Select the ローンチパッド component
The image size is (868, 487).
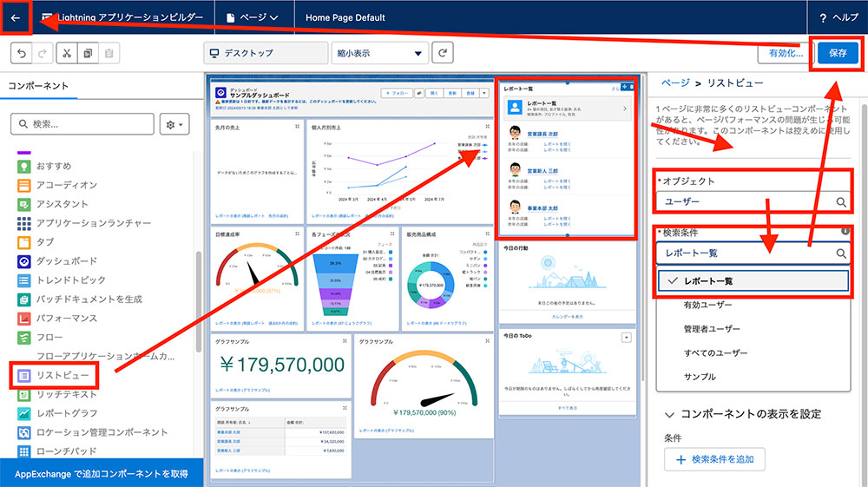point(57,451)
